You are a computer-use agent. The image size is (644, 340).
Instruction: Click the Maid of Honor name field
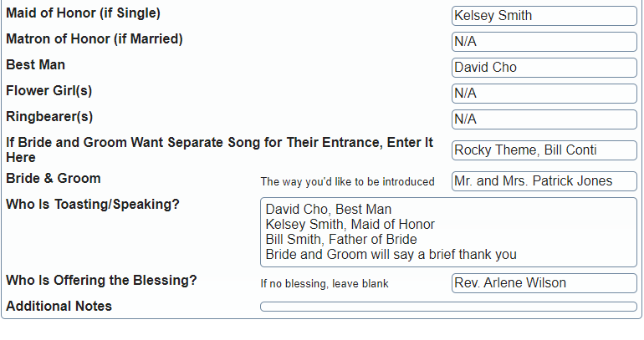tap(544, 16)
